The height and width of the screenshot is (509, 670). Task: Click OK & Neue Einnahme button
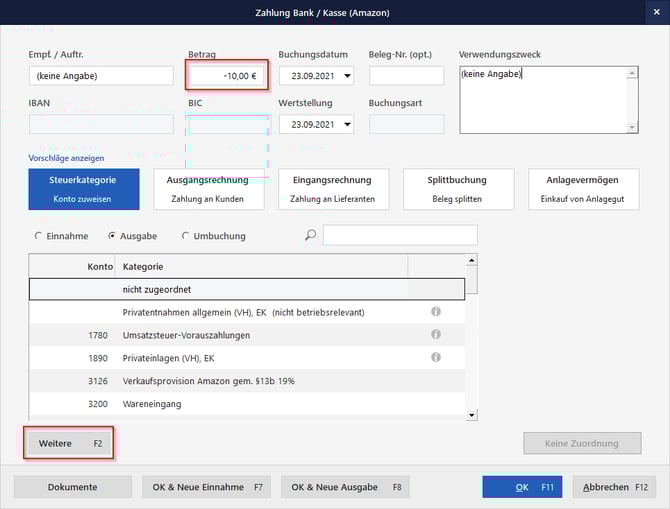click(206, 487)
